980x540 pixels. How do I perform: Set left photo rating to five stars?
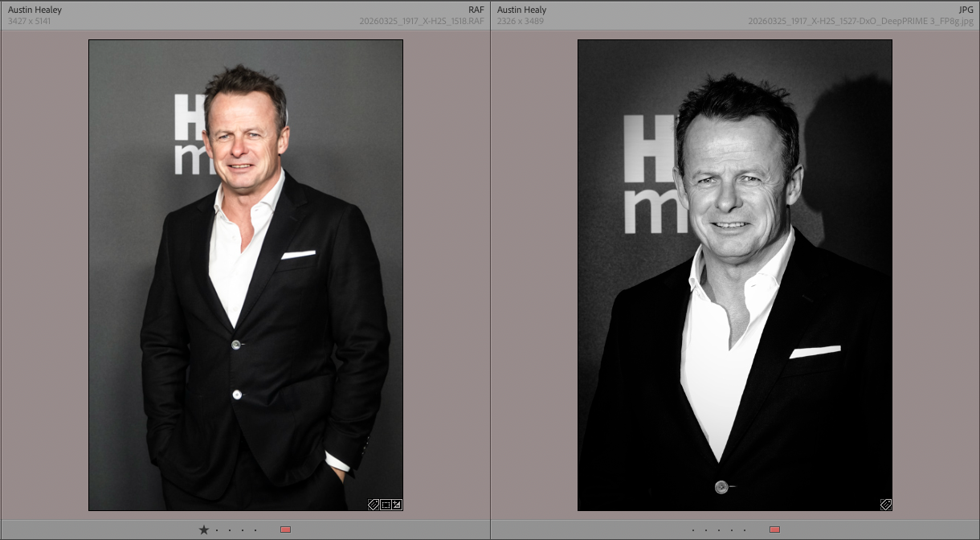coord(255,530)
